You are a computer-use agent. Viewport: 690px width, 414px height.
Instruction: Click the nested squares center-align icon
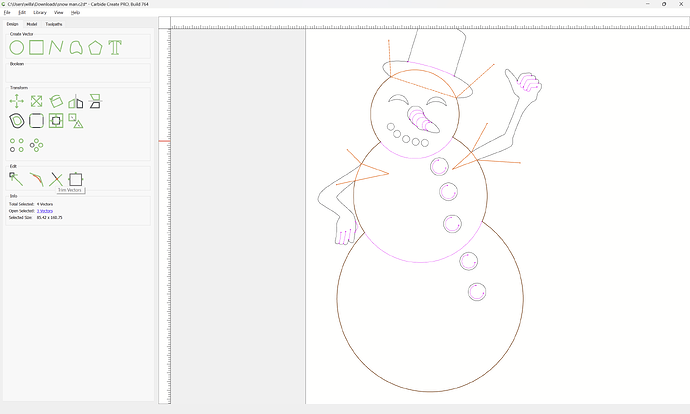(56, 121)
